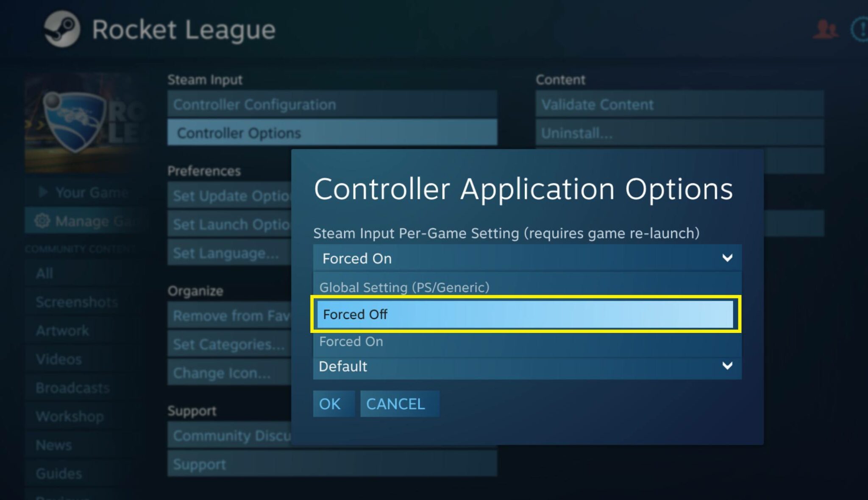Click CANCEL to discard changes
The image size is (868, 500).
pyautogui.click(x=395, y=404)
